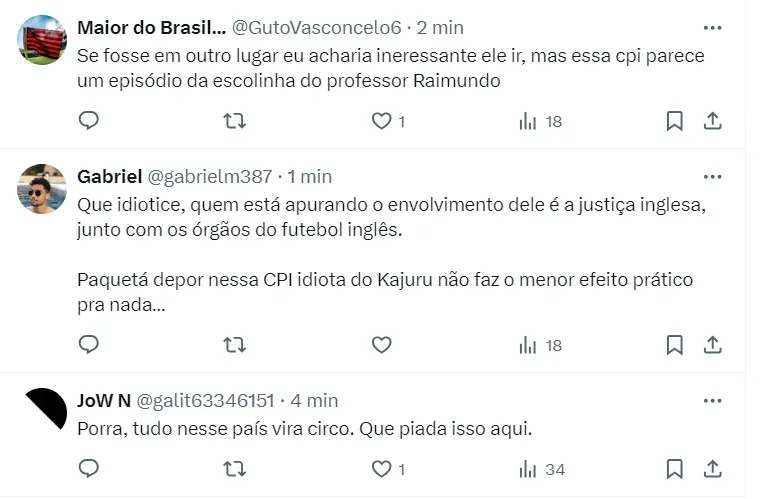Open the @galit63346151 handle link

[205, 401]
